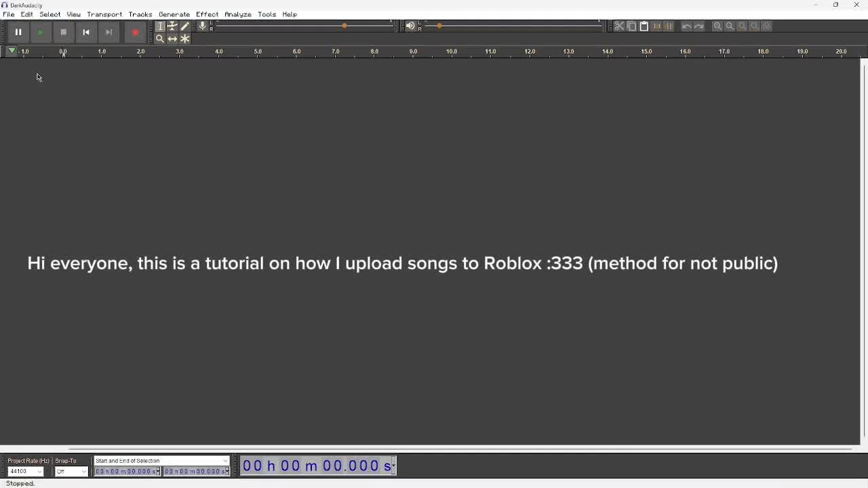Open the Tracks menu
868x488 pixels.
pos(140,14)
